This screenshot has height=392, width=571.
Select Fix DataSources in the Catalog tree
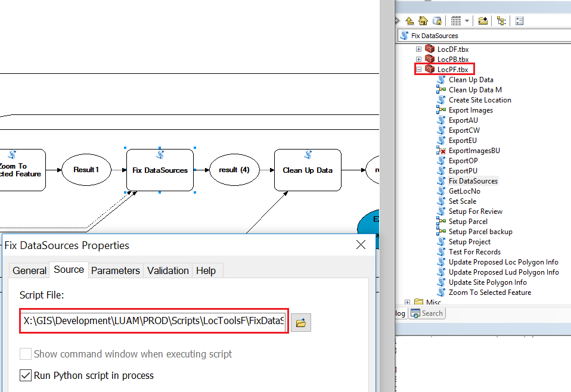point(473,181)
